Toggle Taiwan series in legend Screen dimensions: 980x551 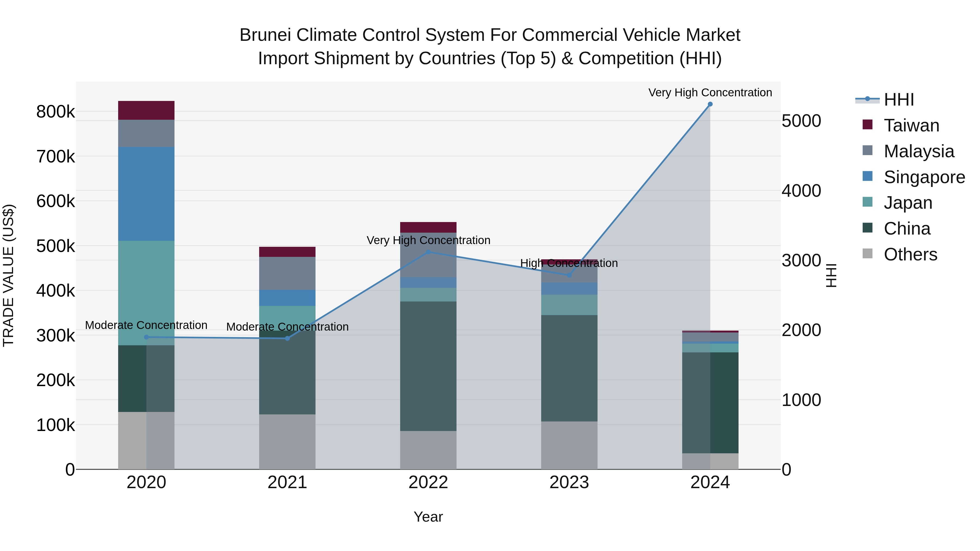pyautogui.click(x=901, y=125)
